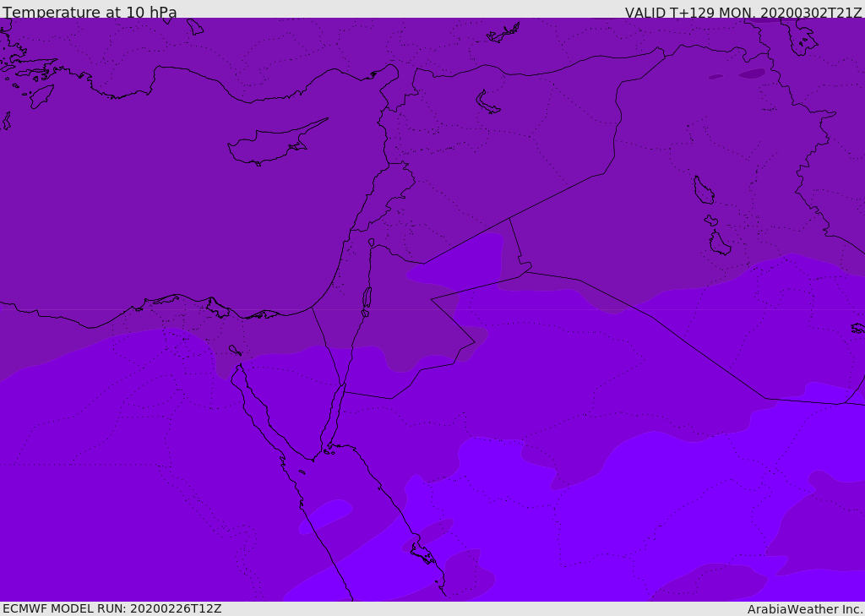Click the Dead Sea outline on the map
Viewport: 865px width, 616px height.
[367, 301]
